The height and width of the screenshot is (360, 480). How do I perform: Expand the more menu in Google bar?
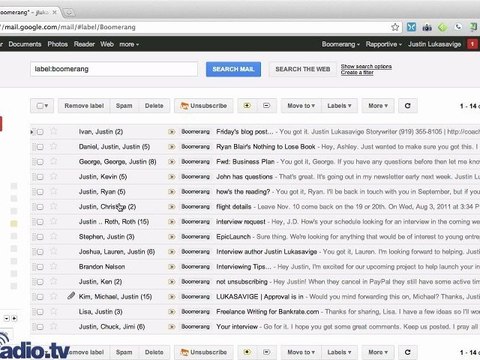click(129, 44)
